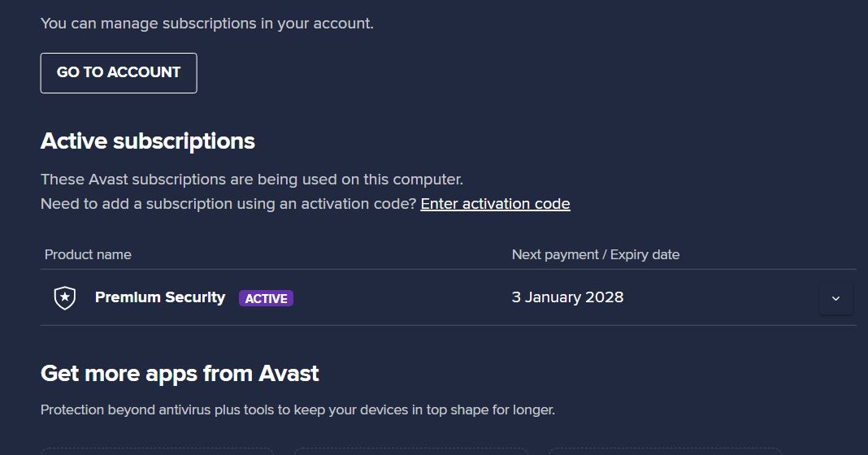Open the Enter activation code link
Viewport: 868px width, 455px height.
click(495, 204)
